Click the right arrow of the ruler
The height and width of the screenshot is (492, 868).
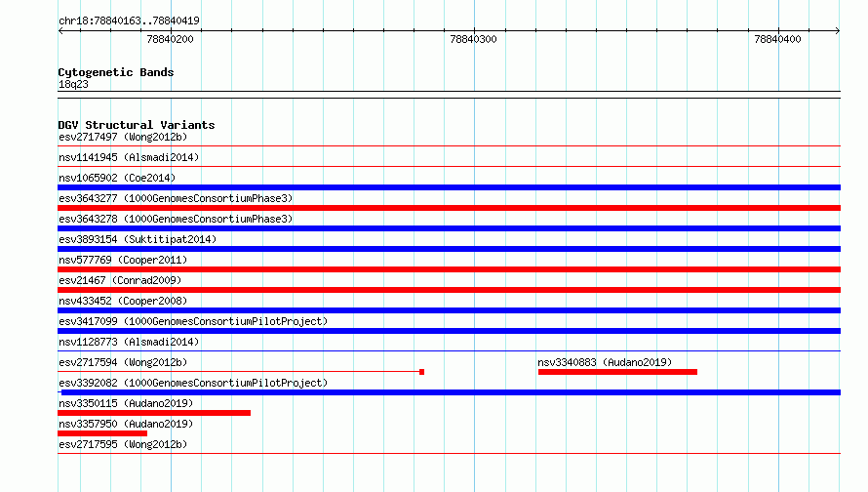pyautogui.click(x=838, y=31)
